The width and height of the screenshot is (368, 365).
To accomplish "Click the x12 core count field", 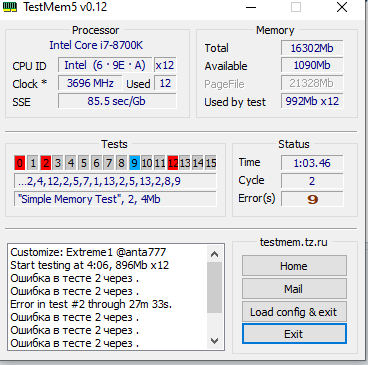I will coord(165,65).
